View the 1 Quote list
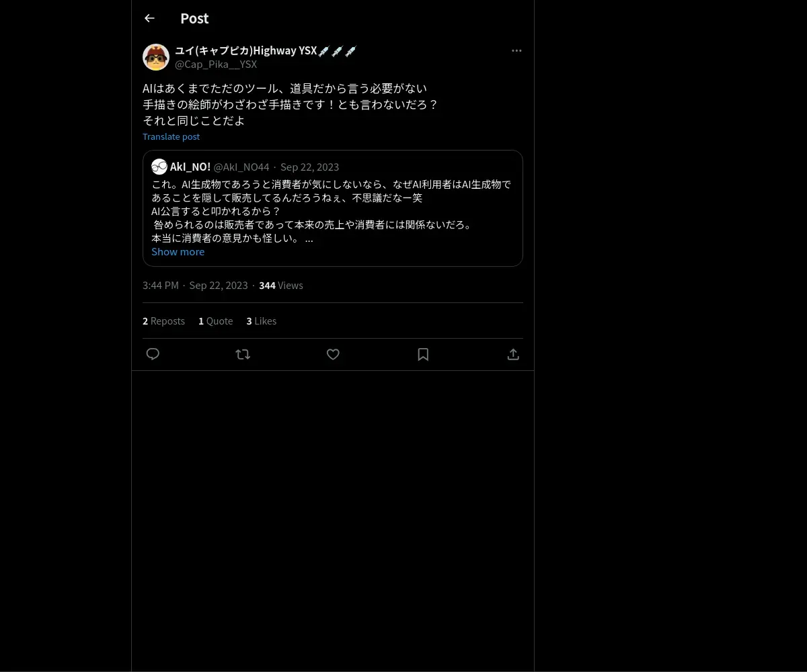 [216, 321]
